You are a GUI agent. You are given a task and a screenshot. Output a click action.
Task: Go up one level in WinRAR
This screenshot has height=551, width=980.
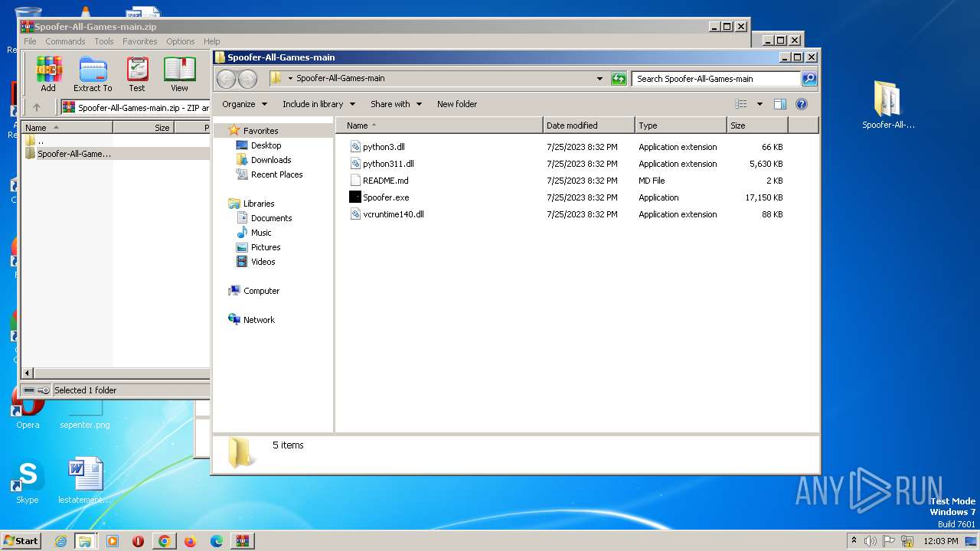coord(36,107)
